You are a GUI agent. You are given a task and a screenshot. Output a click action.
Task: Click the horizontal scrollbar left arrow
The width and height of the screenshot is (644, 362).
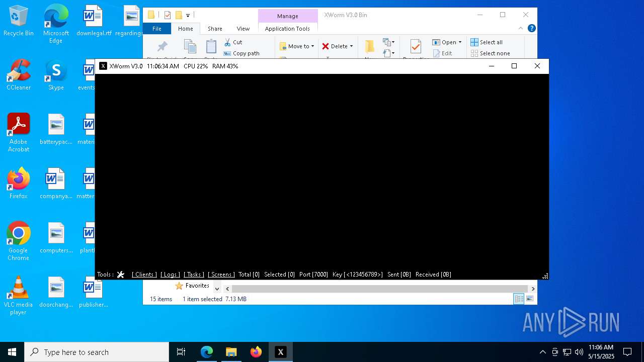tap(227, 289)
